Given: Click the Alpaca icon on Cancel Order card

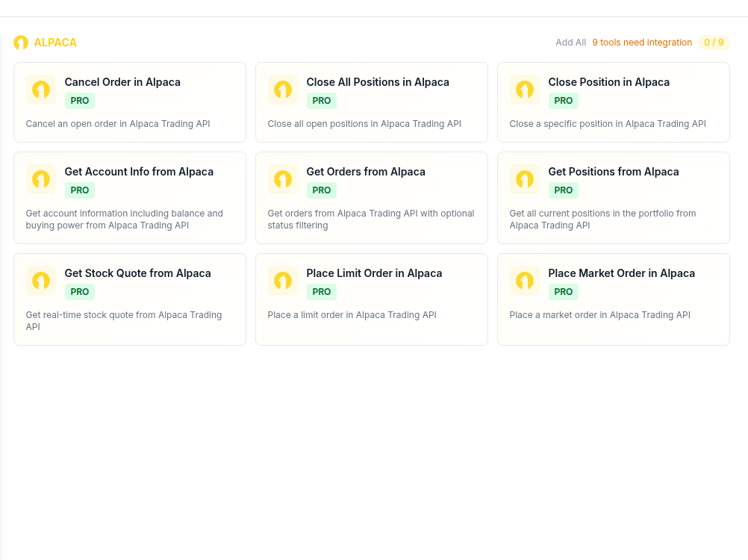Looking at the screenshot, I should tap(41, 89).
